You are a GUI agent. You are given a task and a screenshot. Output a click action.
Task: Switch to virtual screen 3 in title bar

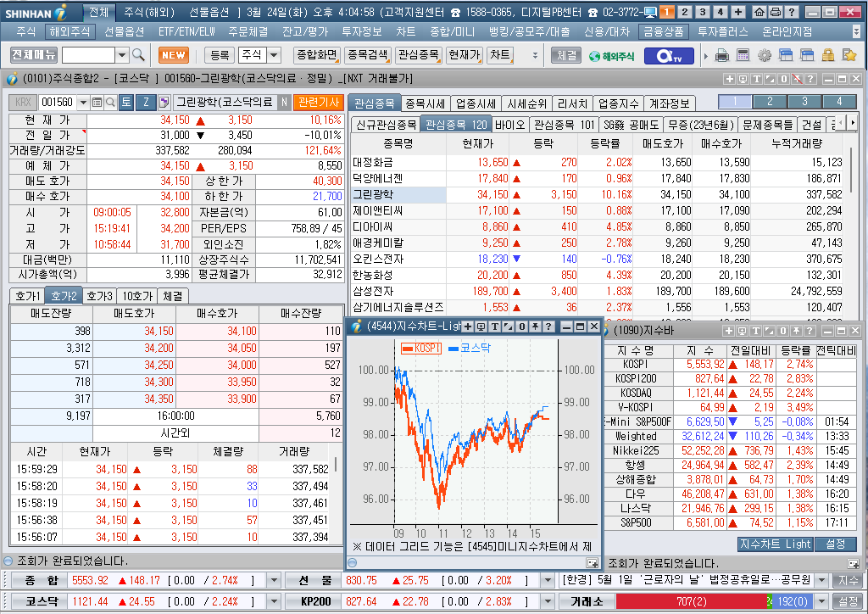tap(703, 12)
